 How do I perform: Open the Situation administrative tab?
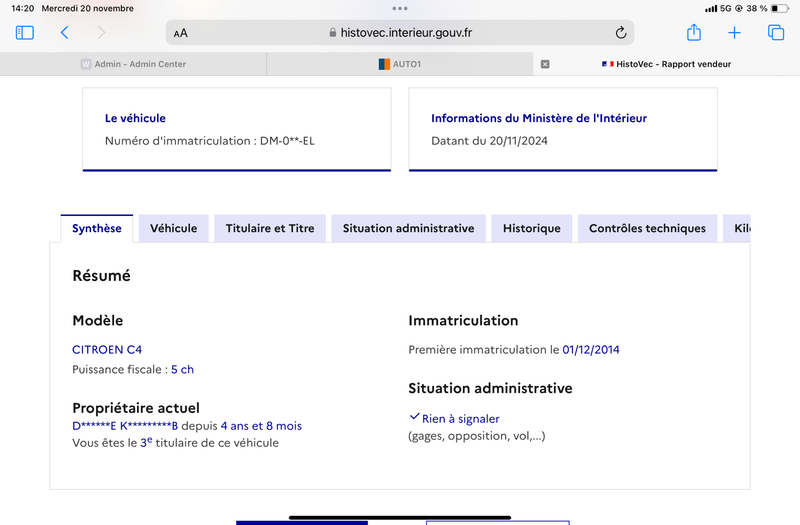pyautogui.click(x=409, y=229)
